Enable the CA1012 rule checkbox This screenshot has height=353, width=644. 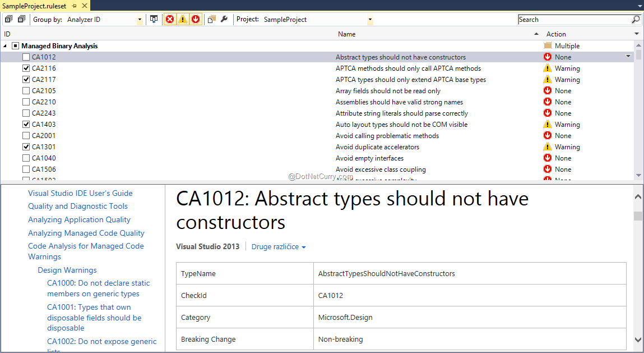click(x=26, y=57)
